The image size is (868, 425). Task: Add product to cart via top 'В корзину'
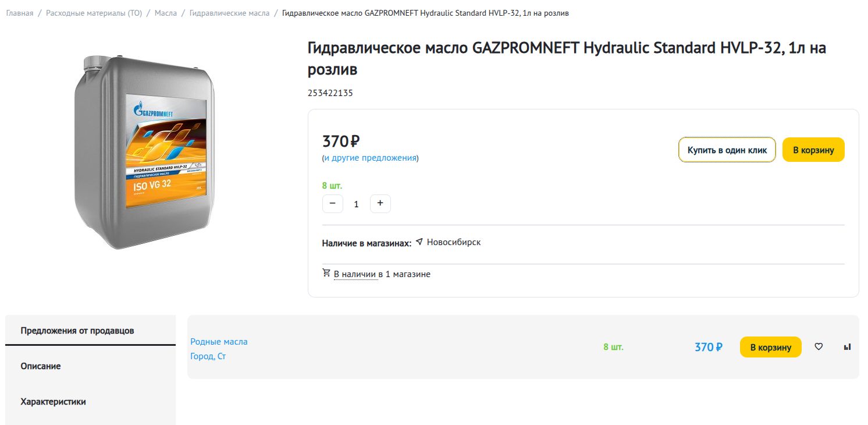coord(813,150)
